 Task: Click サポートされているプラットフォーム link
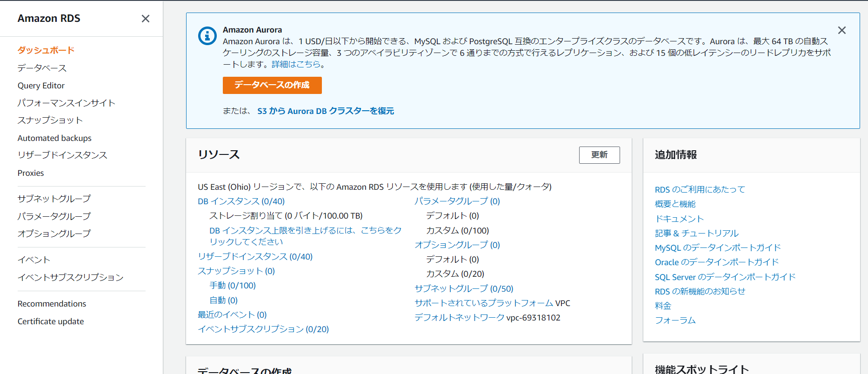pyautogui.click(x=484, y=303)
